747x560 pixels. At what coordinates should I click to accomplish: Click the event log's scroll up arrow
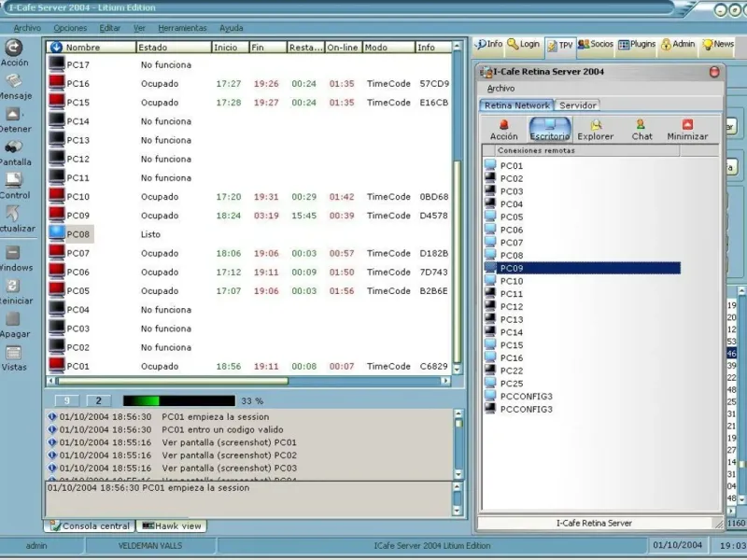pyautogui.click(x=458, y=413)
